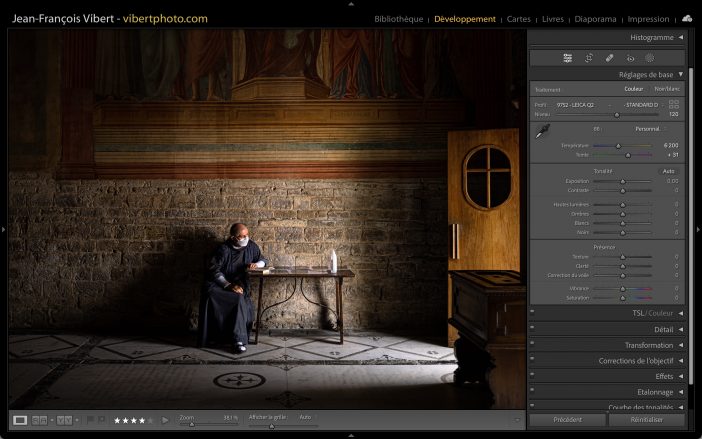Set treatment to Noir/blanc
Image resolution: width=702 pixels, height=439 pixels.
coord(666,89)
